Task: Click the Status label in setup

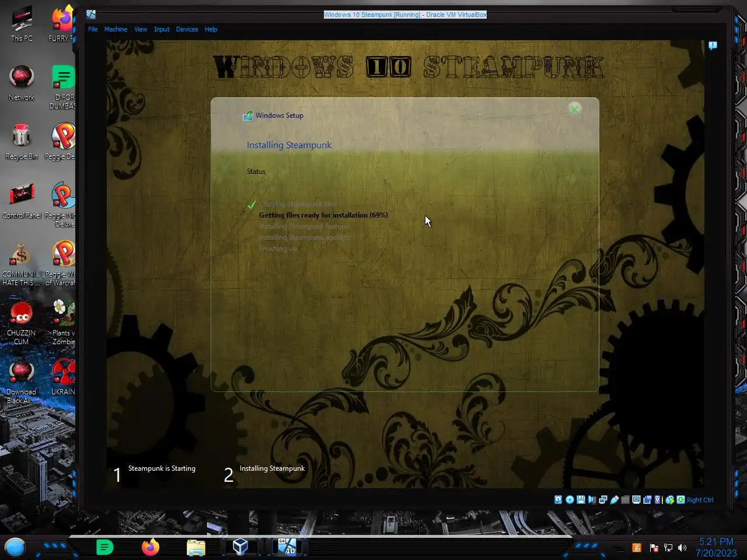Action: (x=256, y=171)
